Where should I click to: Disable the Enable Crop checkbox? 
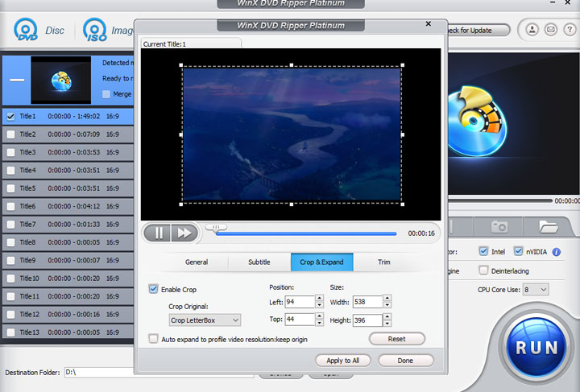[x=153, y=289]
